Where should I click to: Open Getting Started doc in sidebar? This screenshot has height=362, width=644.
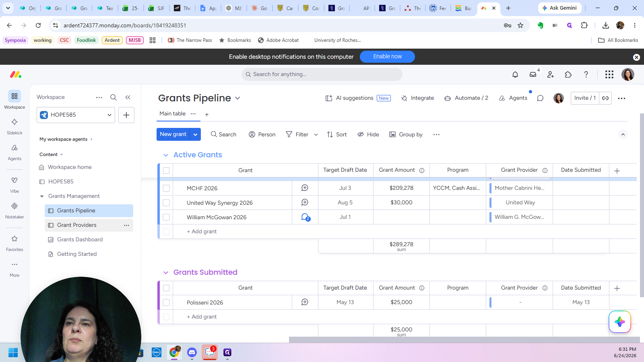point(77,254)
